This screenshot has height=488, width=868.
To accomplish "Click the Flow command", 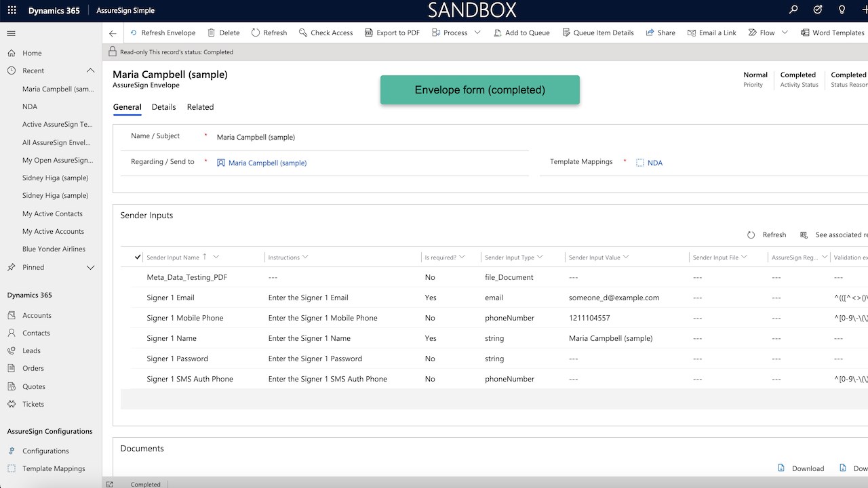I will [x=762, y=33].
